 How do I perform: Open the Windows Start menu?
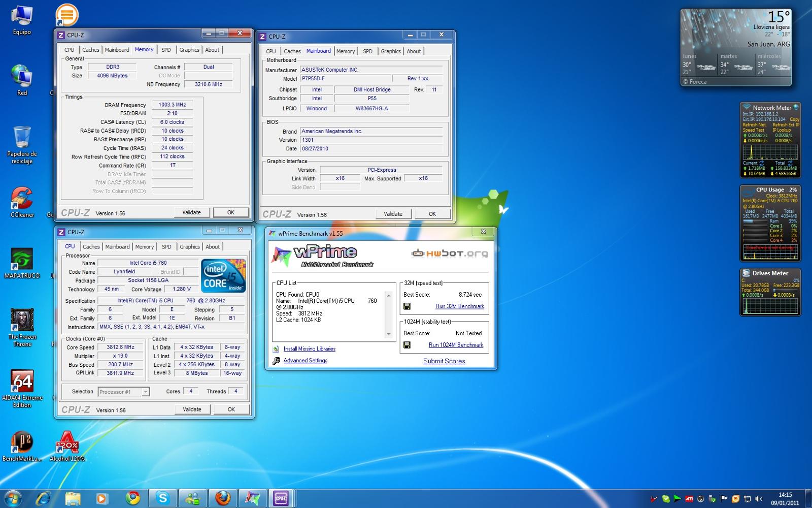(x=14, y=498)
